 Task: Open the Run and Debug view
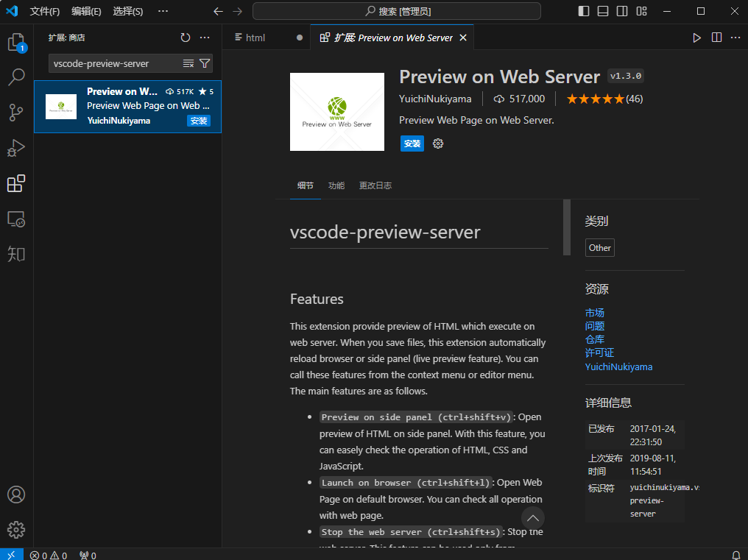coord(17,148)
